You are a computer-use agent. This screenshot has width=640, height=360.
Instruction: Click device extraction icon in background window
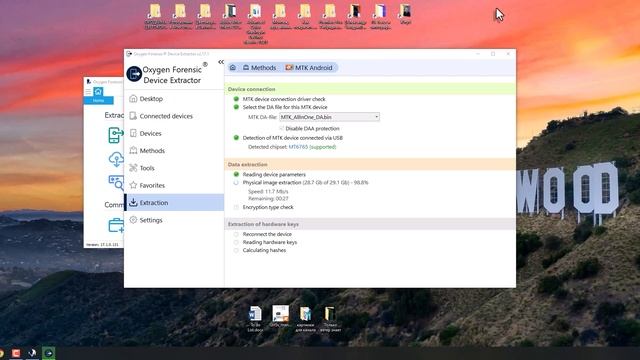116,135
